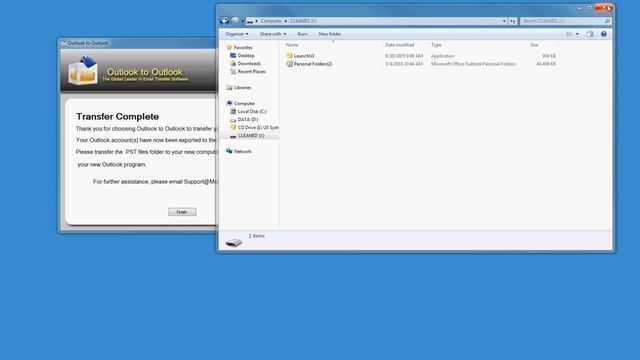Click Burn in the Explorer toolbar
640x360 pixels.
[302, 34]
